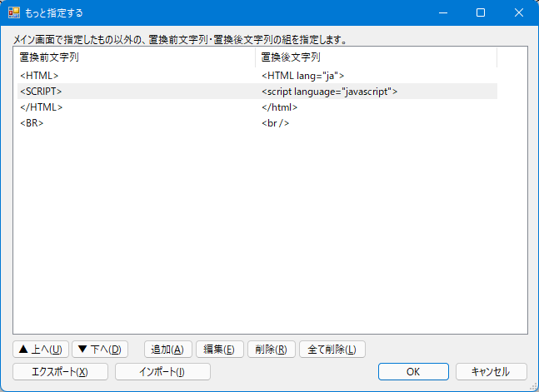Click the 置換後文字列 column header
Screen dimensions: 539x392
[x=376, y=57]
